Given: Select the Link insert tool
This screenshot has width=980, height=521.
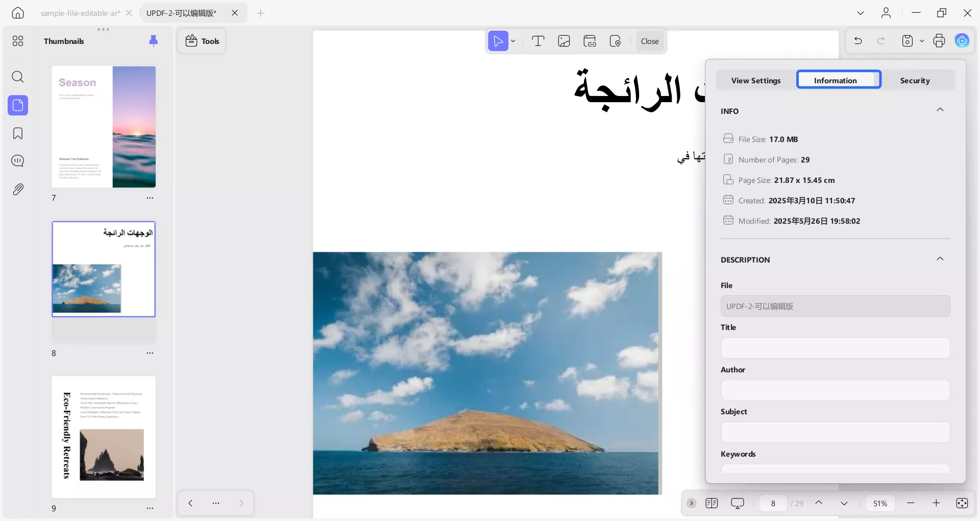Looking at the screenshot, I should pos(590,41).
